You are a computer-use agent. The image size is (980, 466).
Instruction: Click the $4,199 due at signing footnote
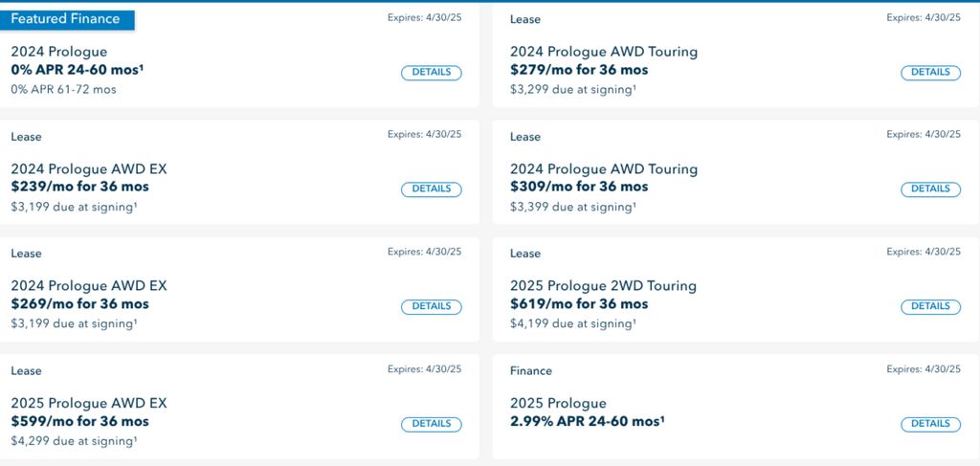point(573,323)
